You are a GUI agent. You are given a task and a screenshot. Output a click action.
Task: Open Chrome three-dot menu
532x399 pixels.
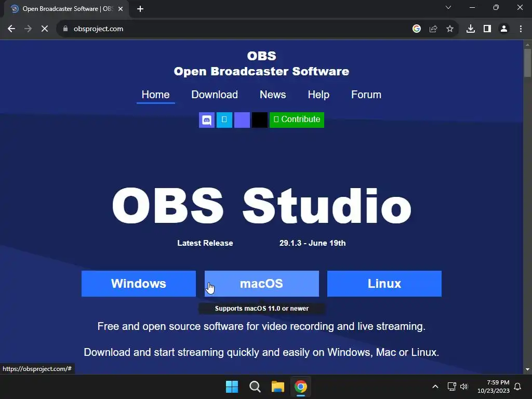coord(521,29)
